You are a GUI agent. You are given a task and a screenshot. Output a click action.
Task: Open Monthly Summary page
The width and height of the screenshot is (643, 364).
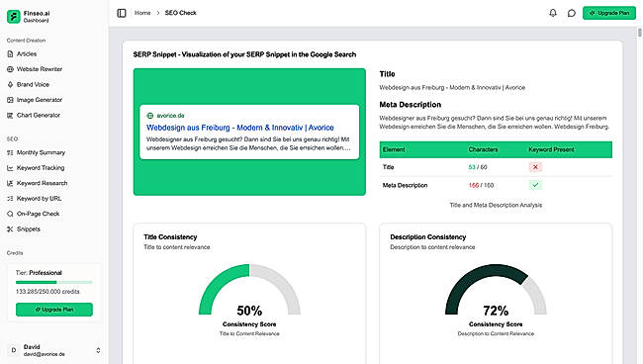pyautogui.click(x=41, y=152)
